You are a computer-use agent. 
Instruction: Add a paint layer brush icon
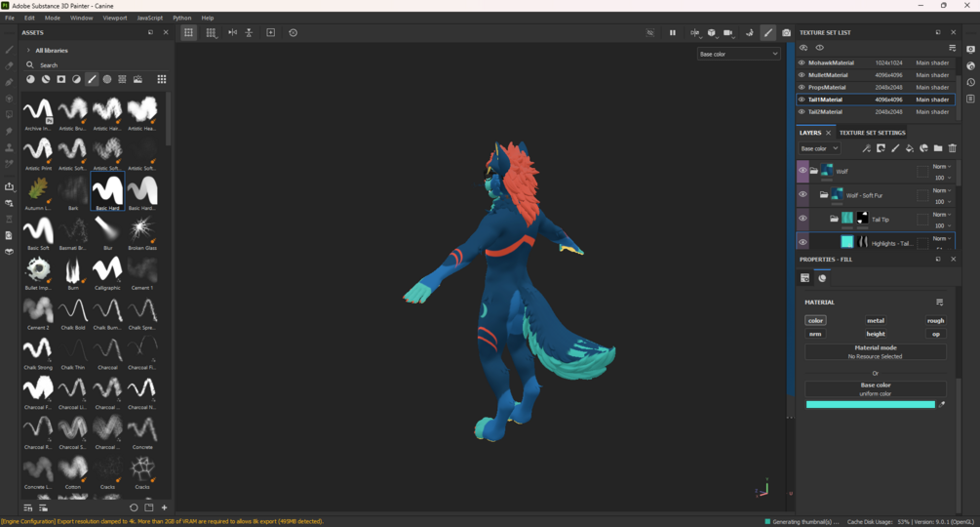(895, 148)
